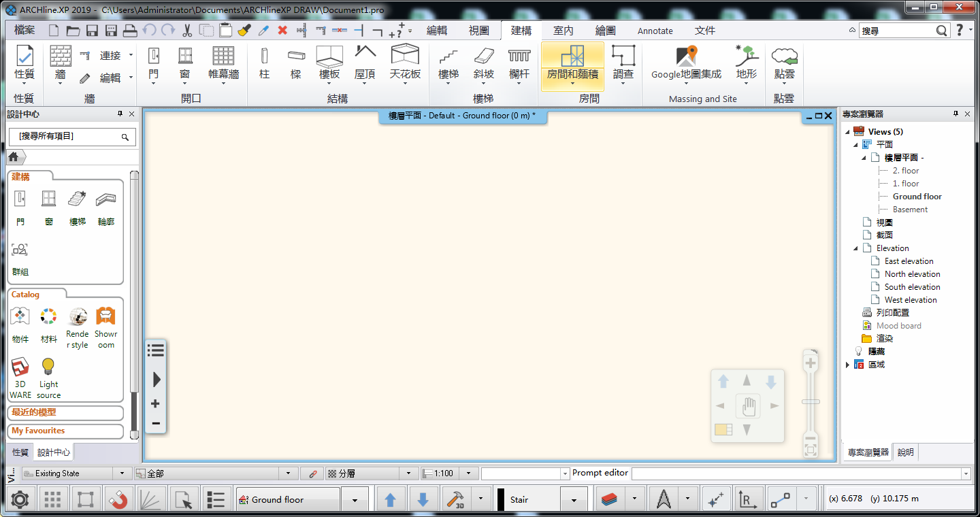
Task: Open 3D WARE in Catalog
Action: tap(20, 376)
